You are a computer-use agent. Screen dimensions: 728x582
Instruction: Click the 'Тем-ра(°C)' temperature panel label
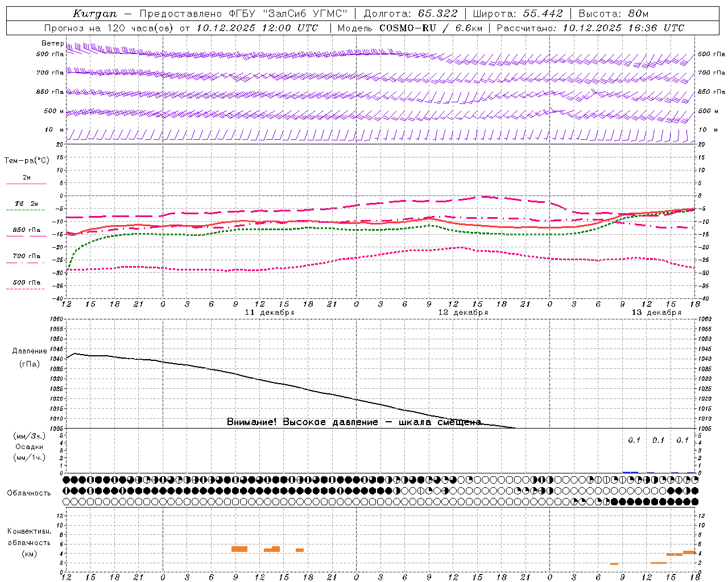click(x=27, y=161)
